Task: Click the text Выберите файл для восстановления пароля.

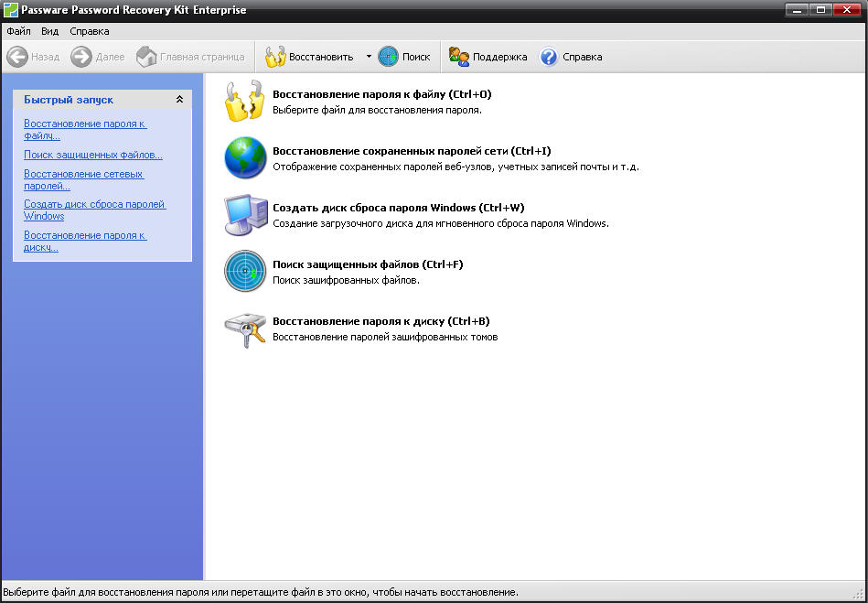Action: tap(377, 110)
